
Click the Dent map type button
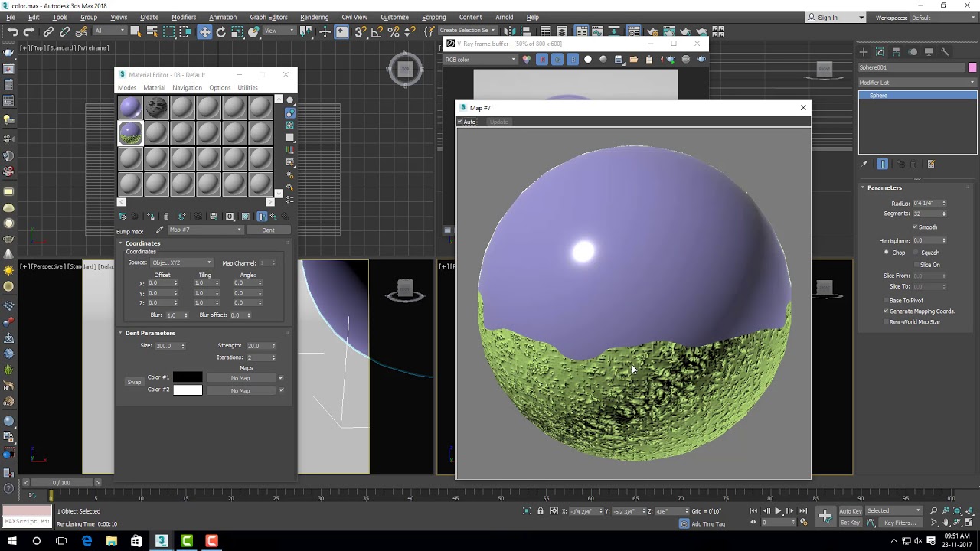pos(268,230)
